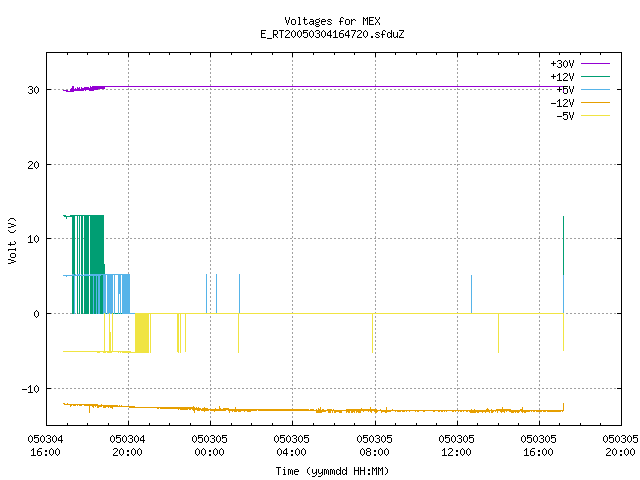Image resolution: width=640 pixels, height=480 pixels.
Task: Click the yellow -5V filled block after 20:00
Action: pos(142,333)
